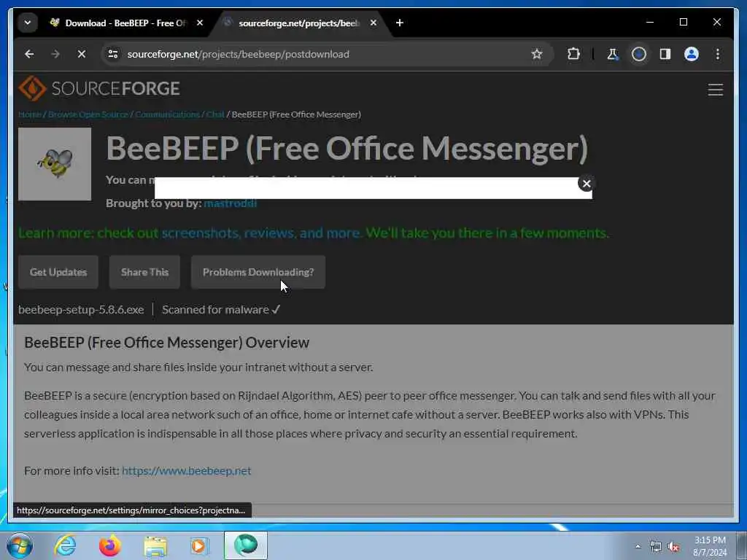Open the muted volume tray icon
The height and width of the screenshot is (560, 747).
tap(673, 547)
